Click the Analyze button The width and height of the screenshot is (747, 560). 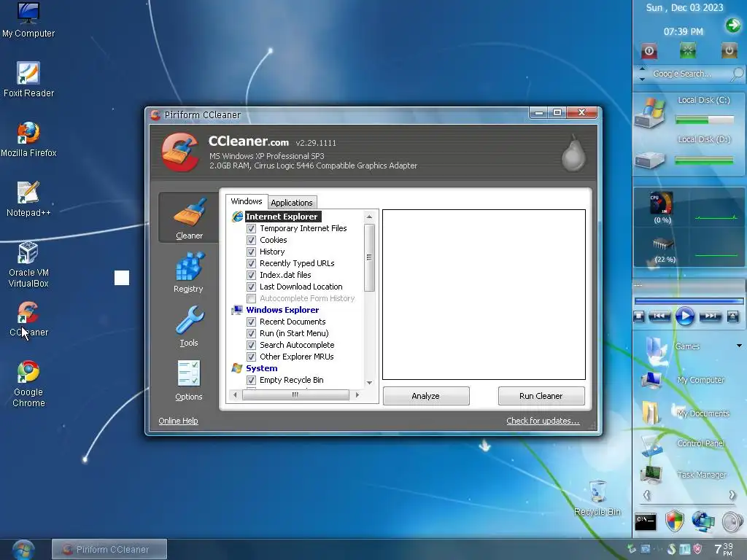click(x=426, y=396)
